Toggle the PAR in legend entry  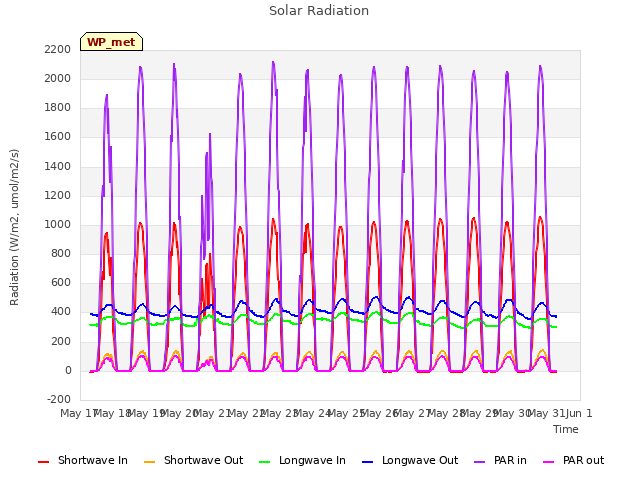[500, 460]
